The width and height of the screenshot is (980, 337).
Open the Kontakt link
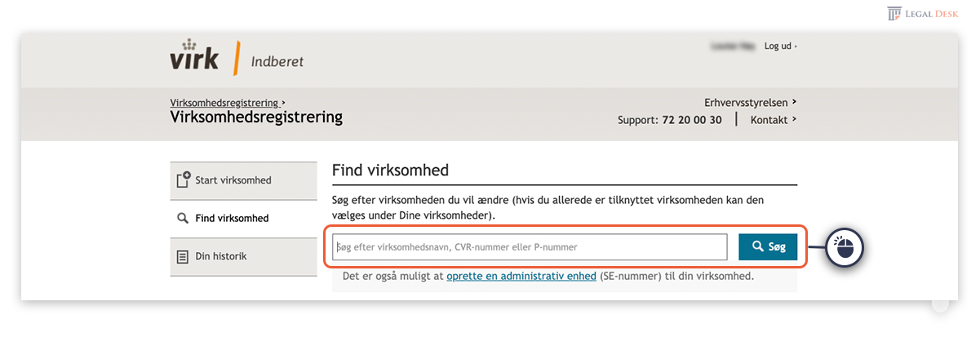pyautogui.click(x=773, y=119)
